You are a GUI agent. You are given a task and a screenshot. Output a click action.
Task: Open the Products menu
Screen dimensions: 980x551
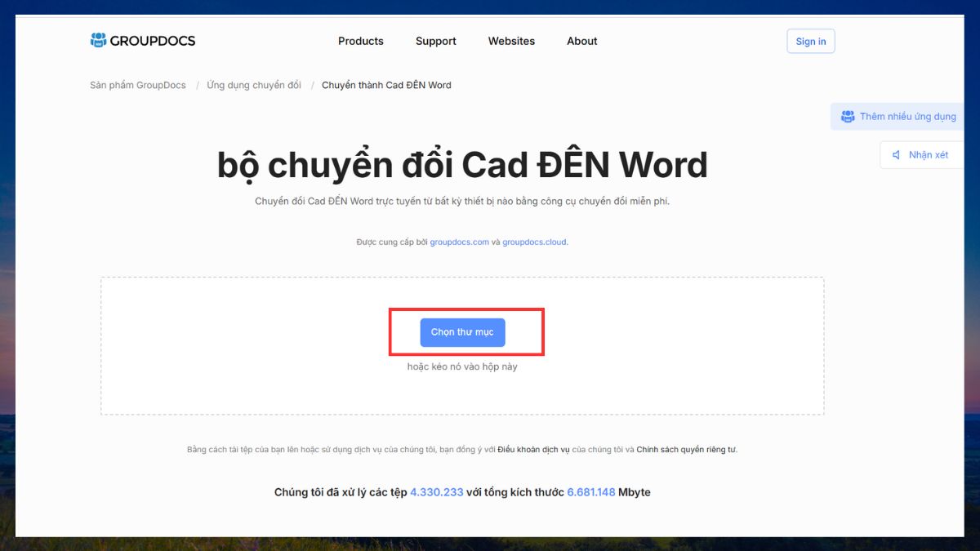pos(360,41)
